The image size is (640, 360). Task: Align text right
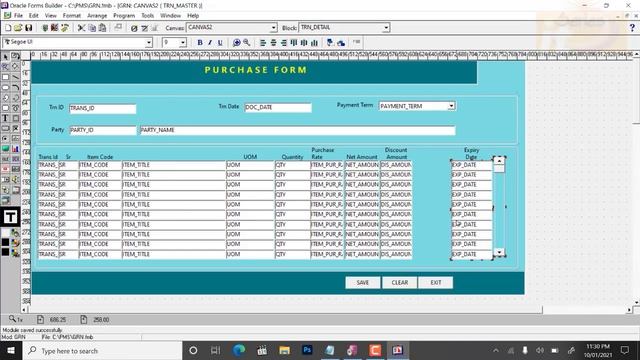283,42
